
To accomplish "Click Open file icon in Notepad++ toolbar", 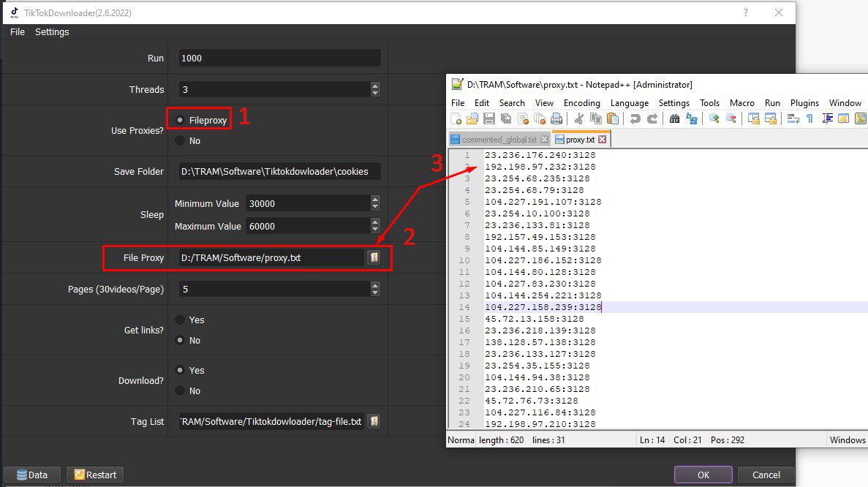I will [472, 119].
